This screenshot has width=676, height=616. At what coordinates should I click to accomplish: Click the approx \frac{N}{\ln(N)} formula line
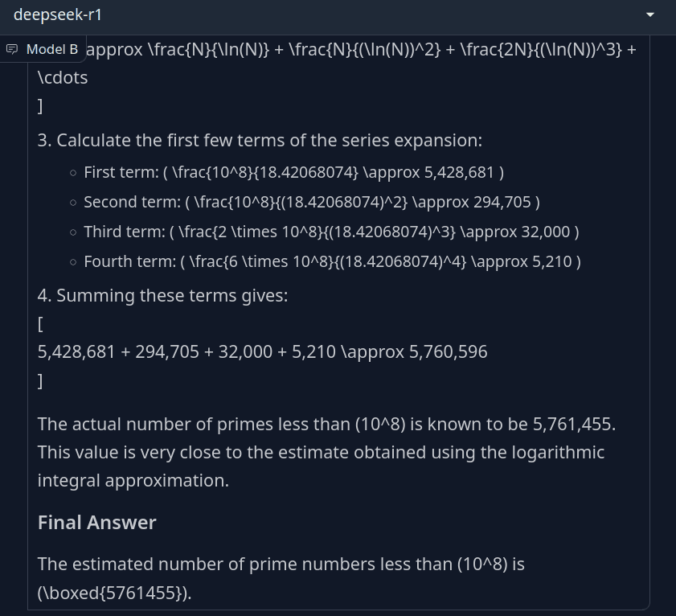(361, 50)
